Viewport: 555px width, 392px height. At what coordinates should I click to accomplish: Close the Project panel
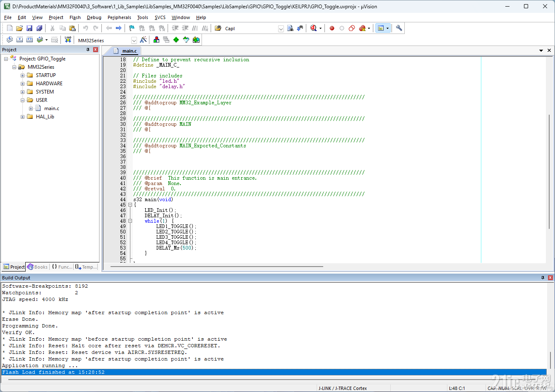96,50
